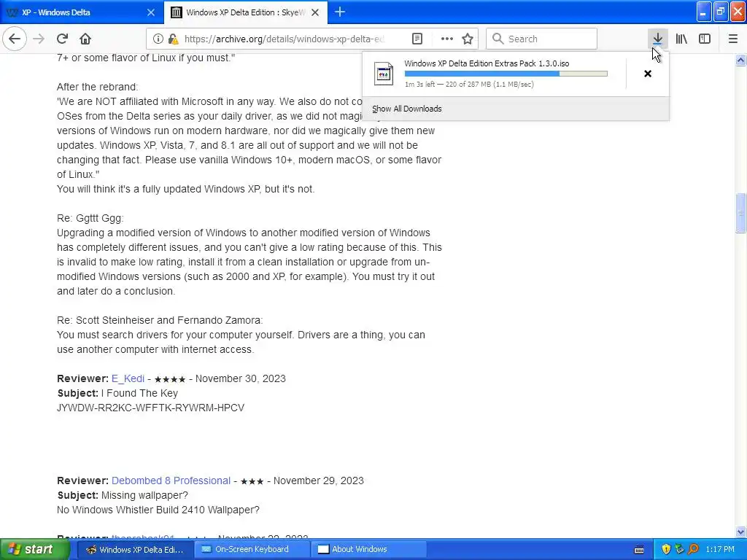747x560 pixels.
Task: Open reviewer E_Kedi profile link
Action: (x=128, y=378)
